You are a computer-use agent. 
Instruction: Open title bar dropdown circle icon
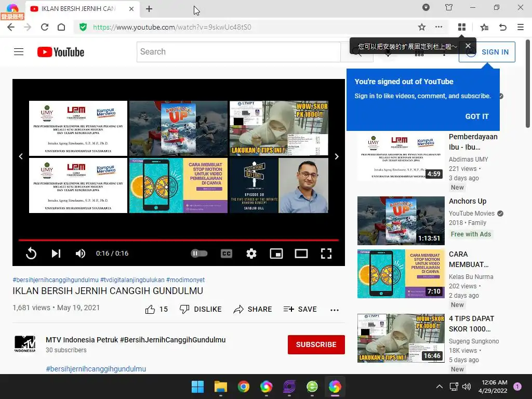(x=426, y=7)
